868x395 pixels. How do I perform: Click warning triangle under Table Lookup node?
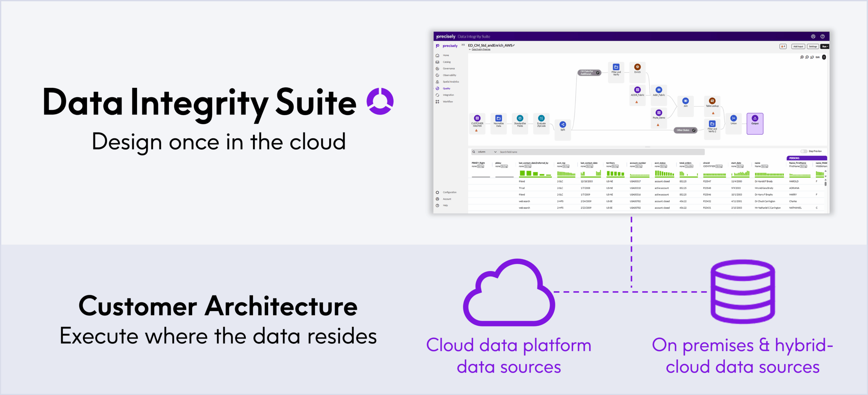click(713, 113)
